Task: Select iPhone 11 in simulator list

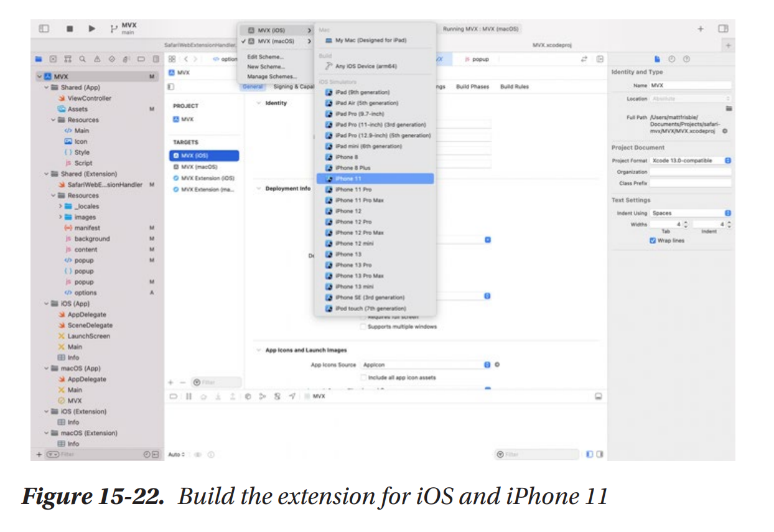Action: tap(375, 179)
